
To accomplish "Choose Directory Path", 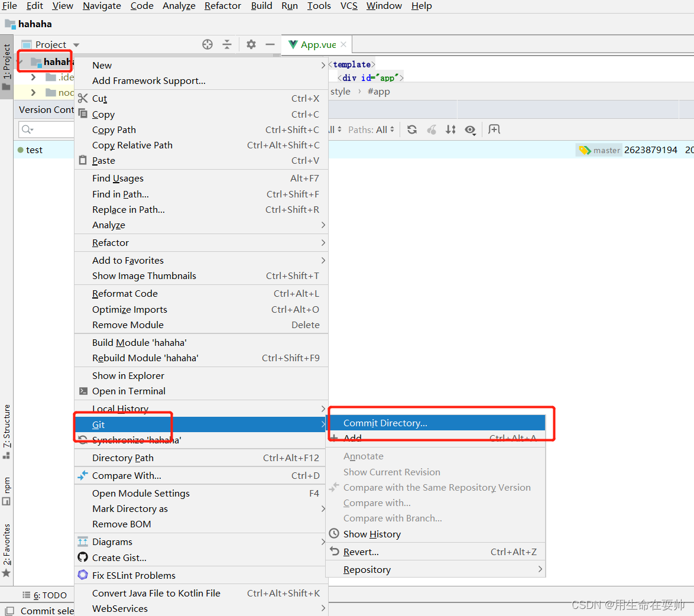I will click(201, 458).
